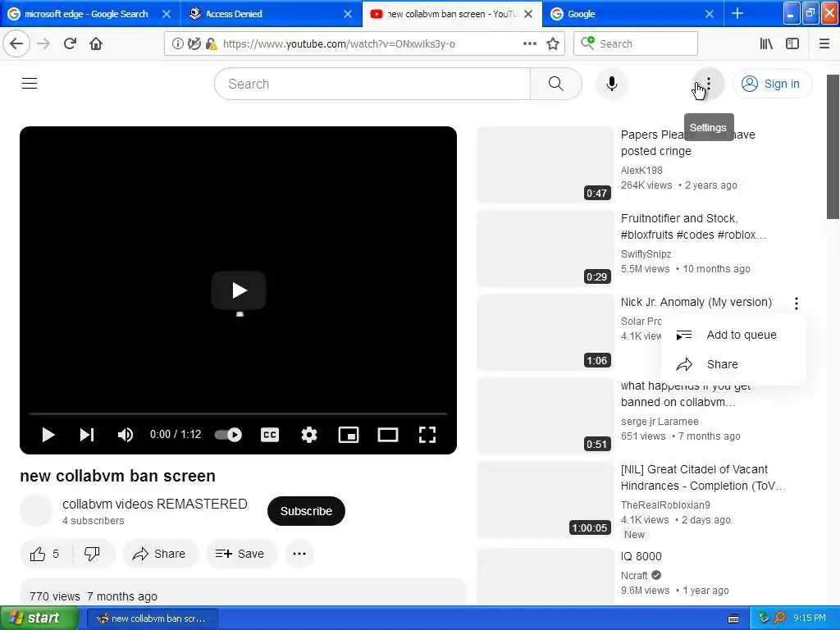Open SwiftySnipz channel name
This screenshot has height=630, width=840.
click(x=646, y=254)
